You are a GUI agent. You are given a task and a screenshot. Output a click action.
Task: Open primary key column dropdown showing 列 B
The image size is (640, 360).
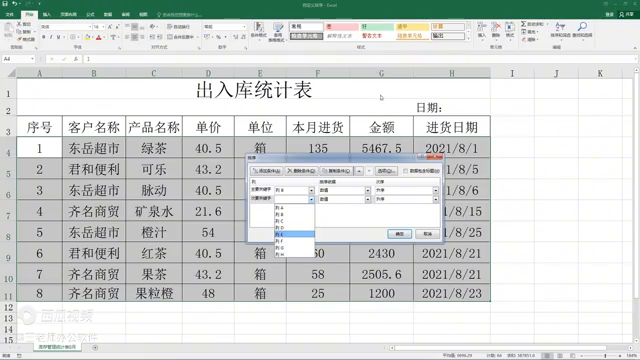[x=311, y=190]
